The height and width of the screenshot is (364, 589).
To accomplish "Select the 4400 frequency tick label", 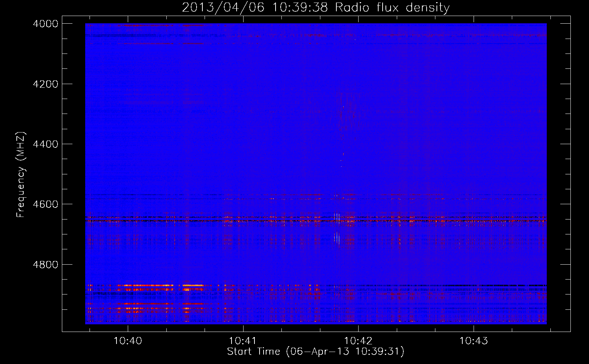I will [46, 144].
